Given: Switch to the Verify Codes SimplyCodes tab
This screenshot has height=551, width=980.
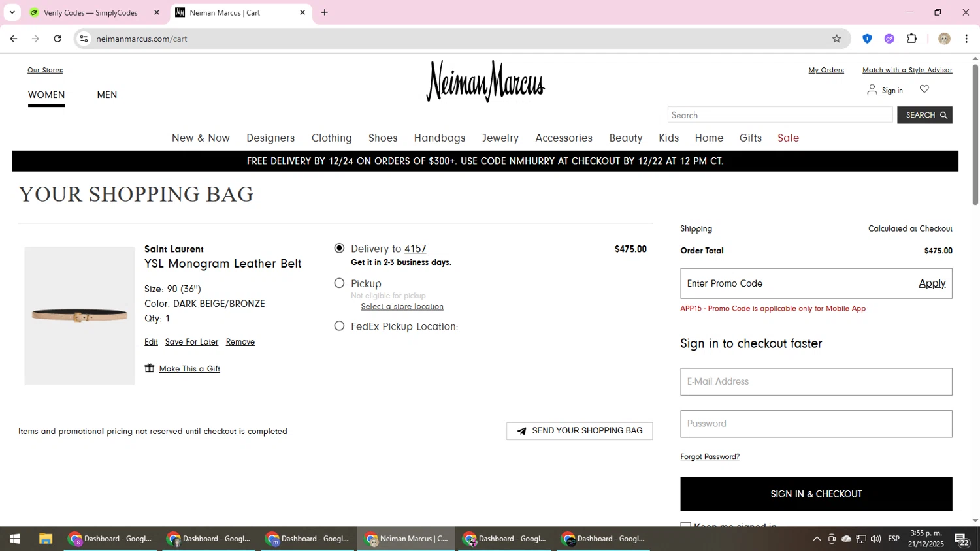Looking at the screenshot, I should (x=91, y=12).
